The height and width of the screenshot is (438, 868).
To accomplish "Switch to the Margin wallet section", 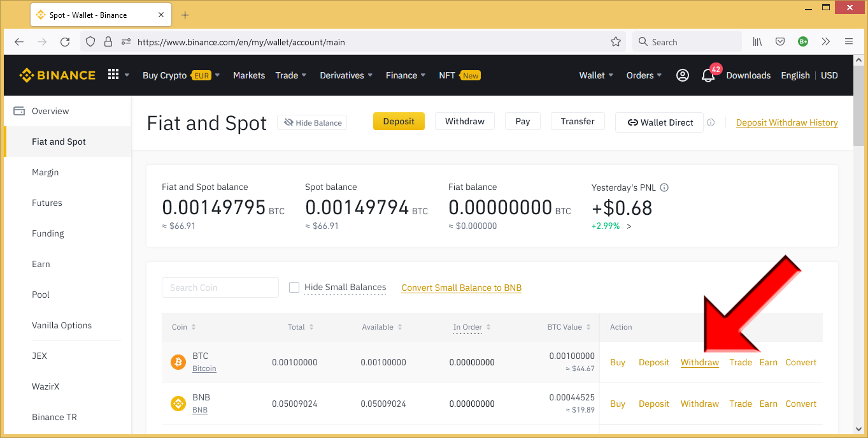I will (x=45, y=172).
